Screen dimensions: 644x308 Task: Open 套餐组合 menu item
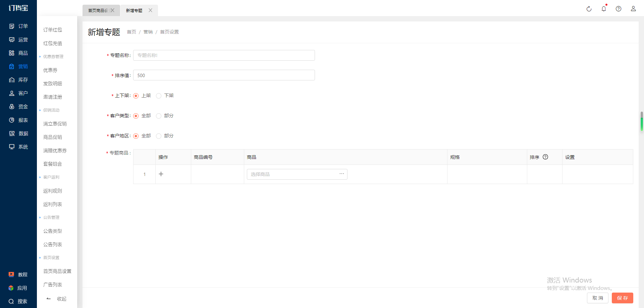53,164
